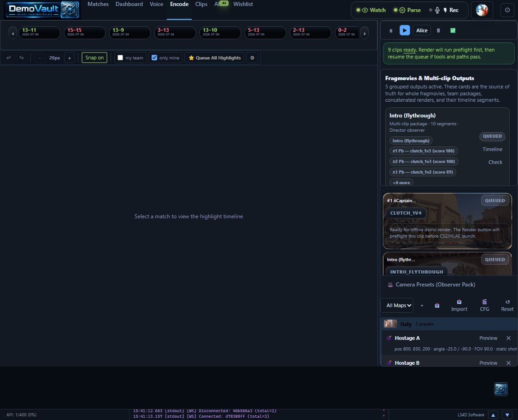Viewport: 518px width, 420px height.
Task: Click the undo arrow icon
Action: coord(9,58)
